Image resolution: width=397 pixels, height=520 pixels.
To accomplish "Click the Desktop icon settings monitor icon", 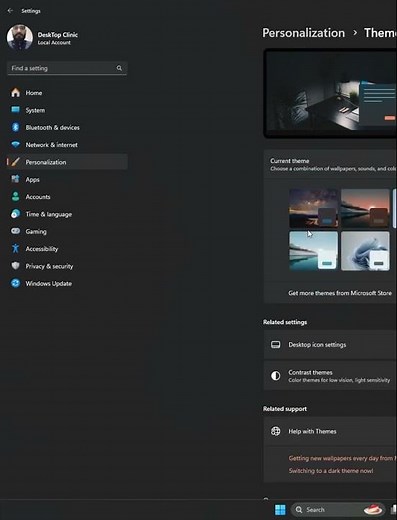I will coord(275,344).
